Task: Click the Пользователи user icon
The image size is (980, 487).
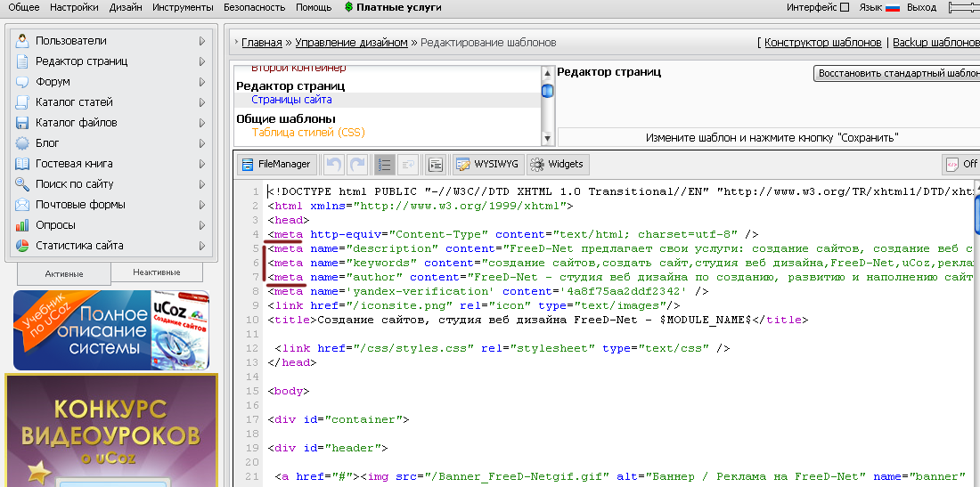Action: (x=22, y=41)
